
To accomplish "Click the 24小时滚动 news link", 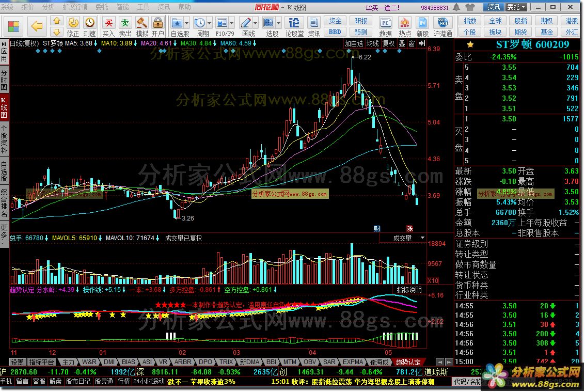I will (149, 382).
